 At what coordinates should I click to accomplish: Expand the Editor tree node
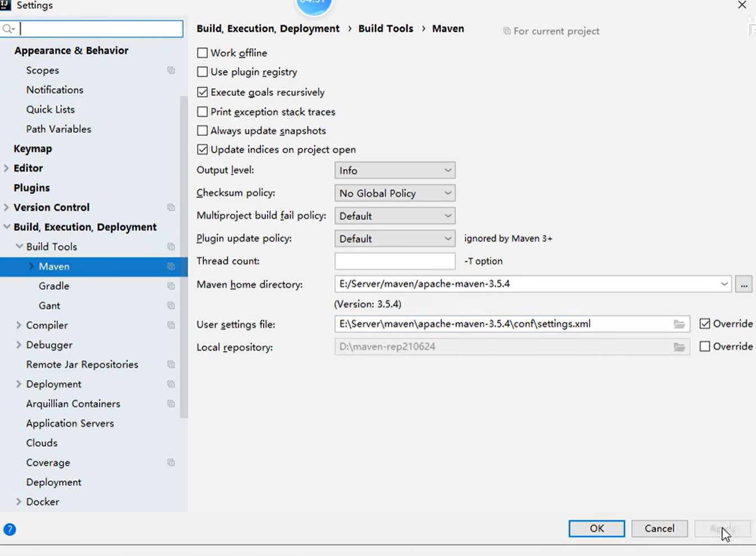6,168
